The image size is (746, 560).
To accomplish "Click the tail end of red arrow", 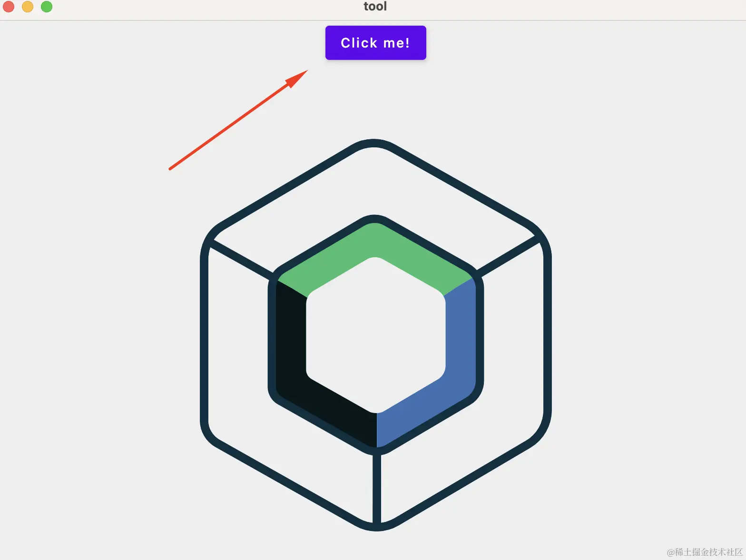I will pyautogui.click(x=170, y=168).
